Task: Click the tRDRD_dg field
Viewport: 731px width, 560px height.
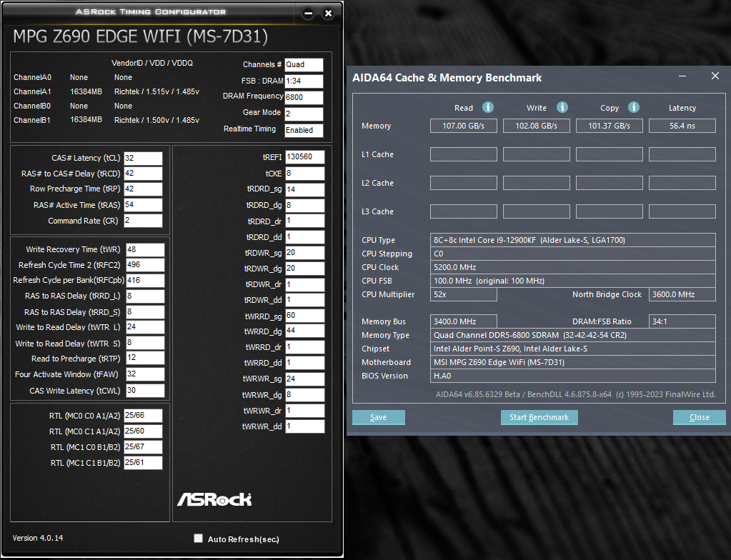Action: coord(305,206)
